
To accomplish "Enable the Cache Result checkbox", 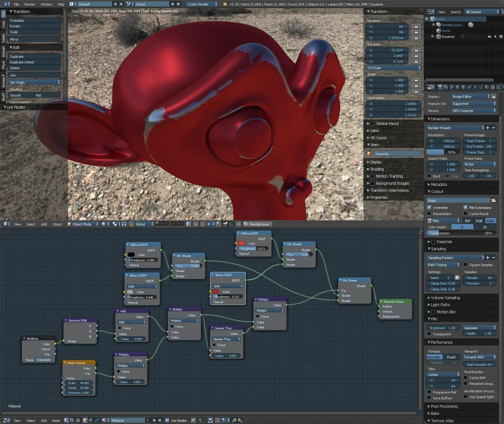I will [466, 214].
